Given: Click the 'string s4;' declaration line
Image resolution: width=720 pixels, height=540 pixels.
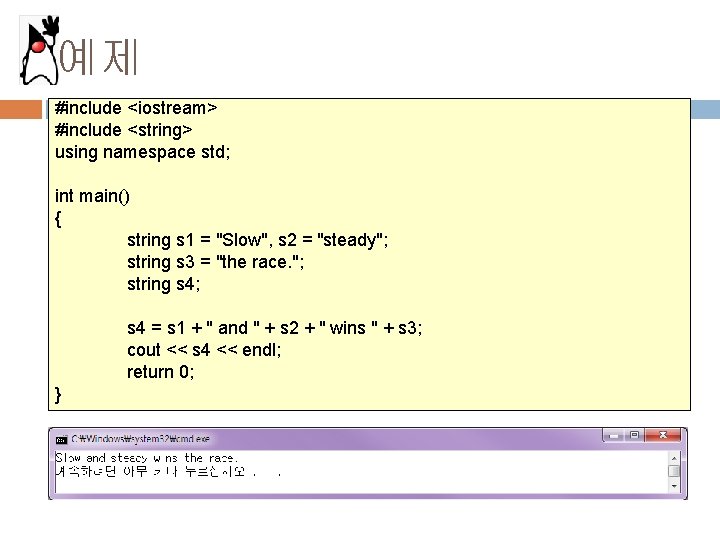Looking at the screenshot, I should pos(163,284).
